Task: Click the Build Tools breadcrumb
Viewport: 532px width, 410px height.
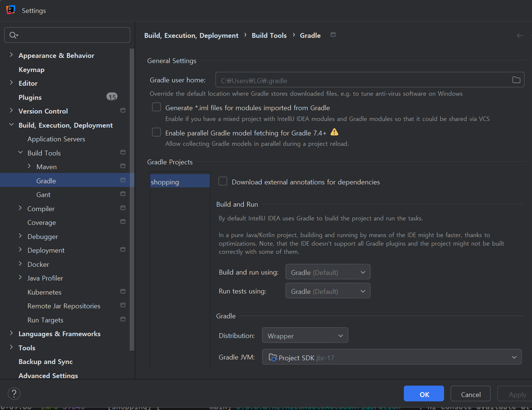Action: coord(269,35)
